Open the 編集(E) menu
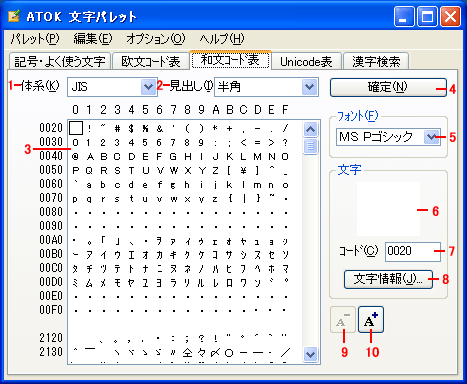Screen dimensions: 467x384 93,39
